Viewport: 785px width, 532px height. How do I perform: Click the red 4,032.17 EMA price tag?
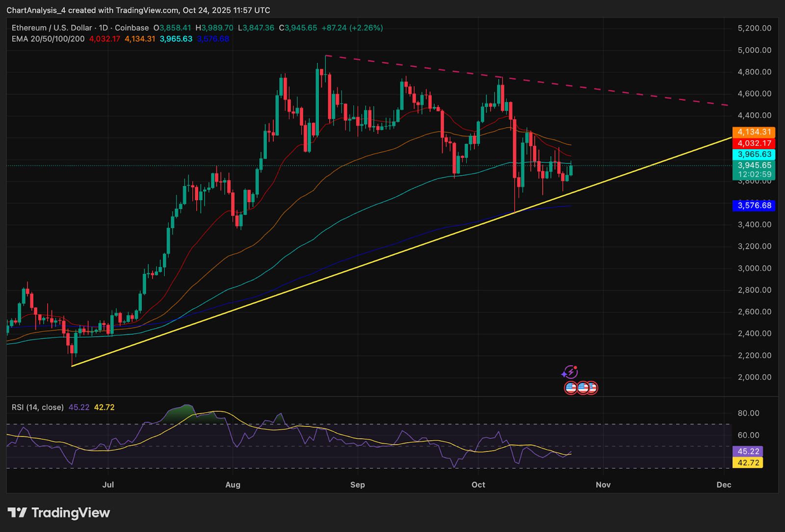coord(754,143)
